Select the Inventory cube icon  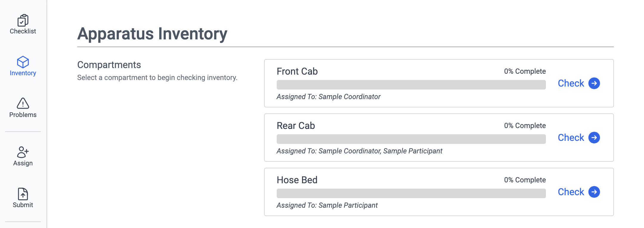23,62
